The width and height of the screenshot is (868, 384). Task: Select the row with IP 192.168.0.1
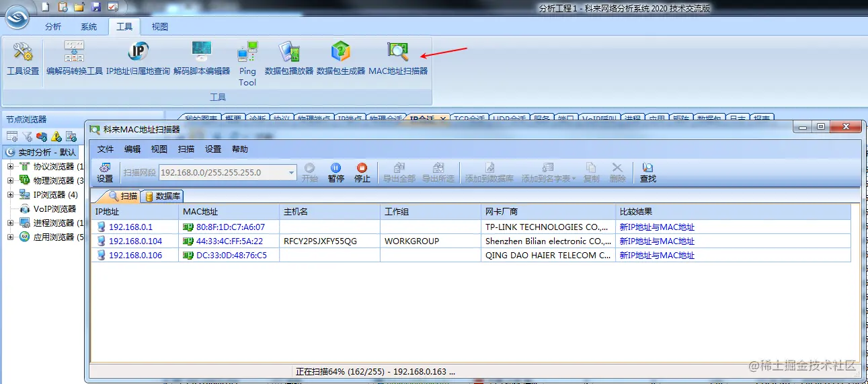[471, 227]
